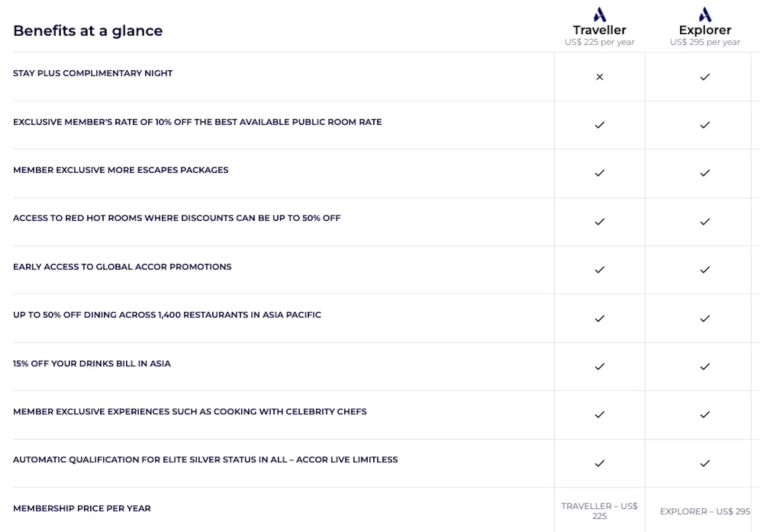Click the X mark for Traveller complimentary night
Viewport: 760px width, 532px height.
click(x=599, y=77)
